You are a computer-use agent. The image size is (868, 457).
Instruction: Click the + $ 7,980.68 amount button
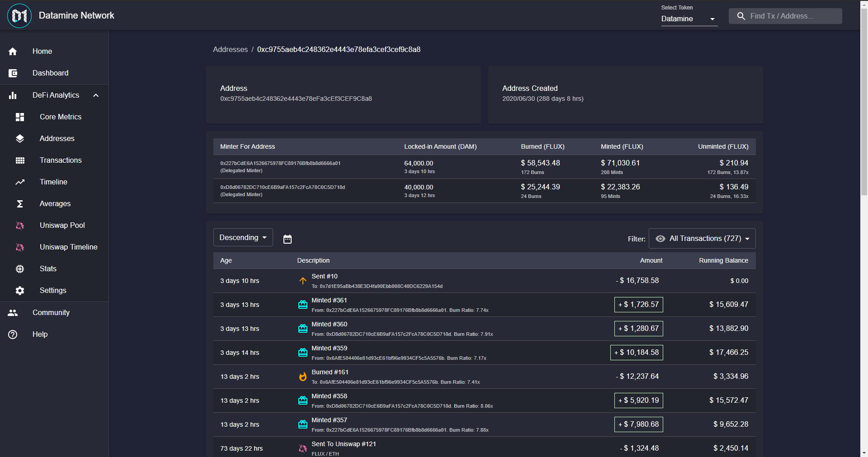tap(638, 424)
